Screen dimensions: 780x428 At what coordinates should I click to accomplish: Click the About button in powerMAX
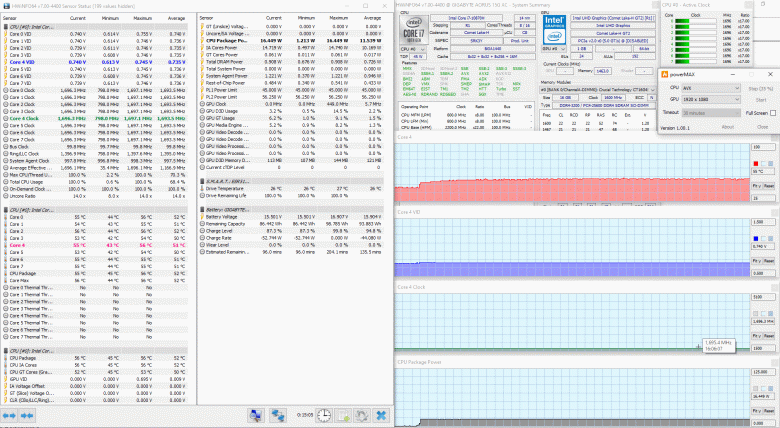pos(727,127)
